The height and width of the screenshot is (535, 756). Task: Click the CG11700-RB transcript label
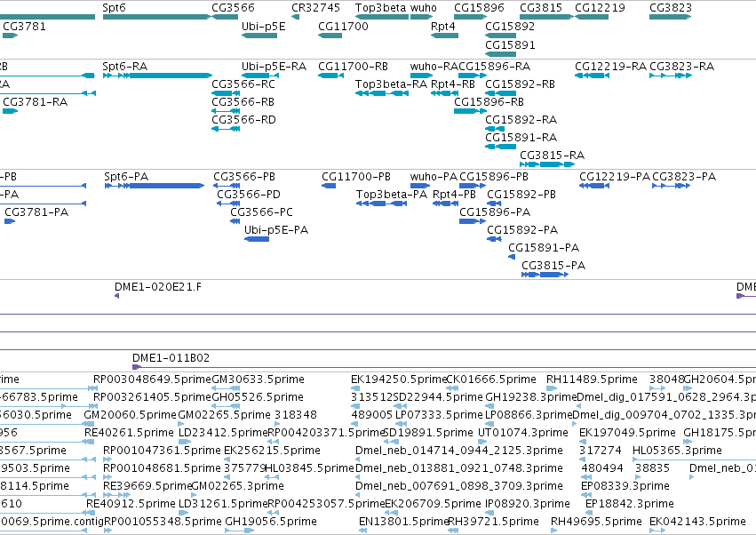point(353,66)
